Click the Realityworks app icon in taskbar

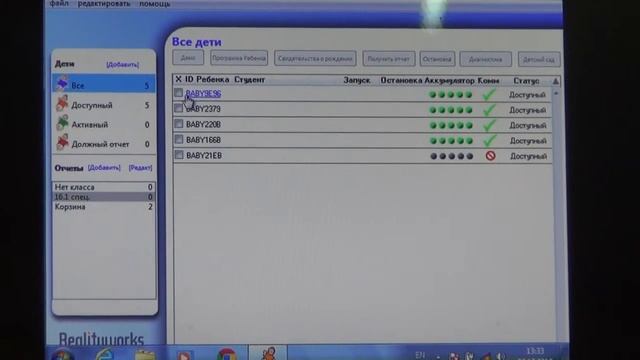coord(268,353)
